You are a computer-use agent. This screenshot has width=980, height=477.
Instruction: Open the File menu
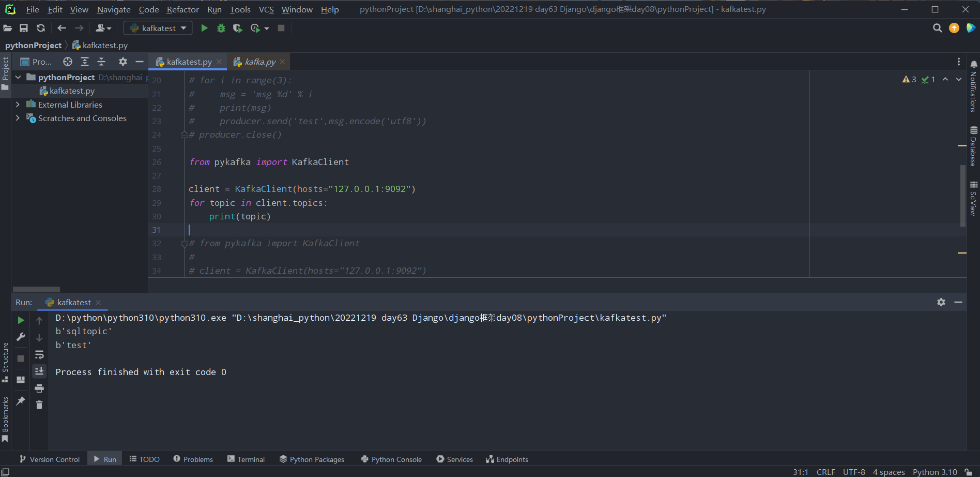tap(33, 9)
